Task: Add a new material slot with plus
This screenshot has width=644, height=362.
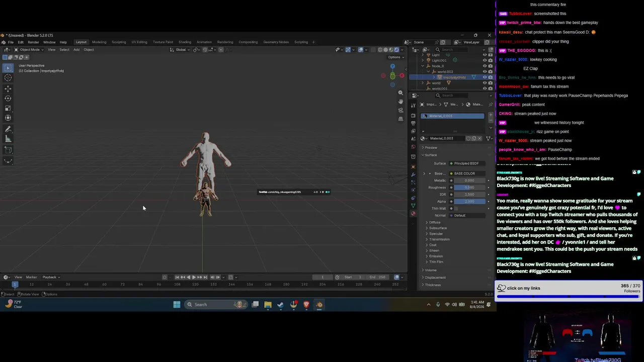Action: [491, 116]
